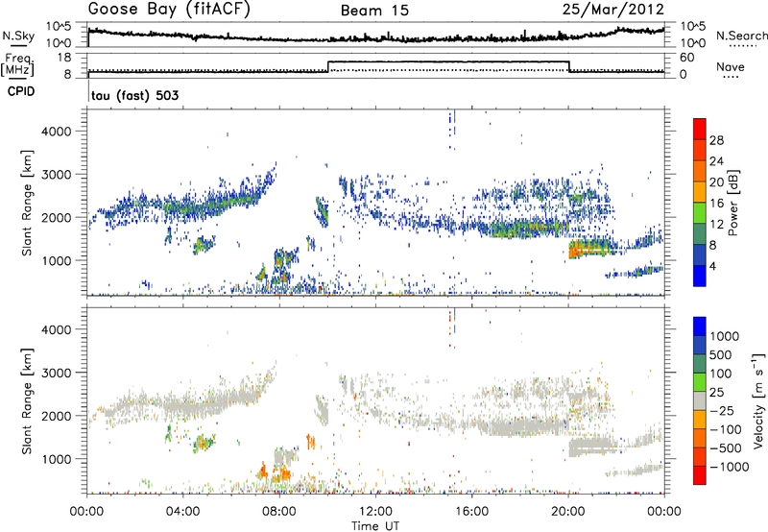The height and width of the screenshot is (532, 768).
Task: Click the power panel 'Slant Range [km]' label
Action: tap(27, 203)
